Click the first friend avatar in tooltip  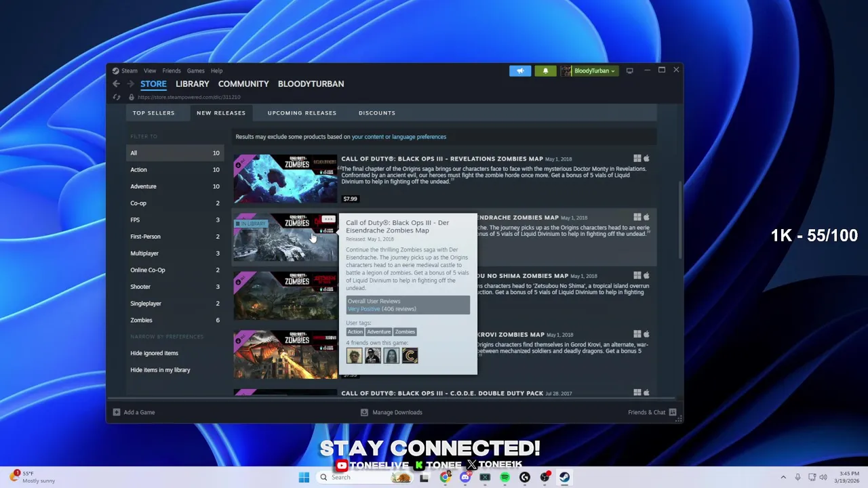click(354, 355)
